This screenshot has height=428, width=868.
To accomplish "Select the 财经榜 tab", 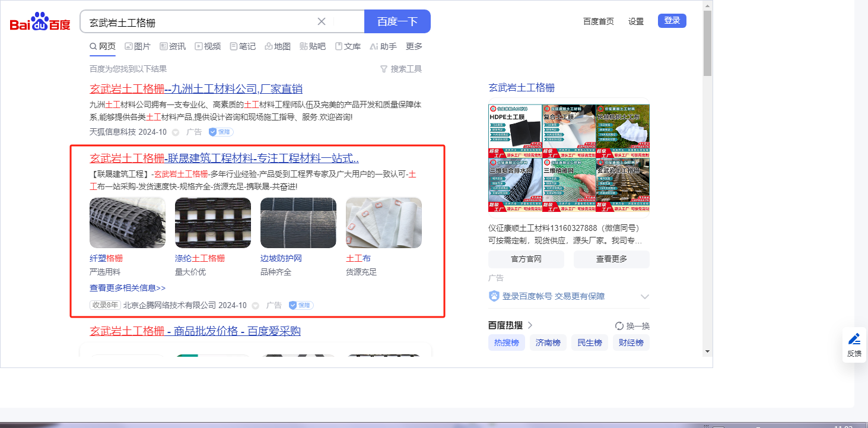I will click(631, 343).
